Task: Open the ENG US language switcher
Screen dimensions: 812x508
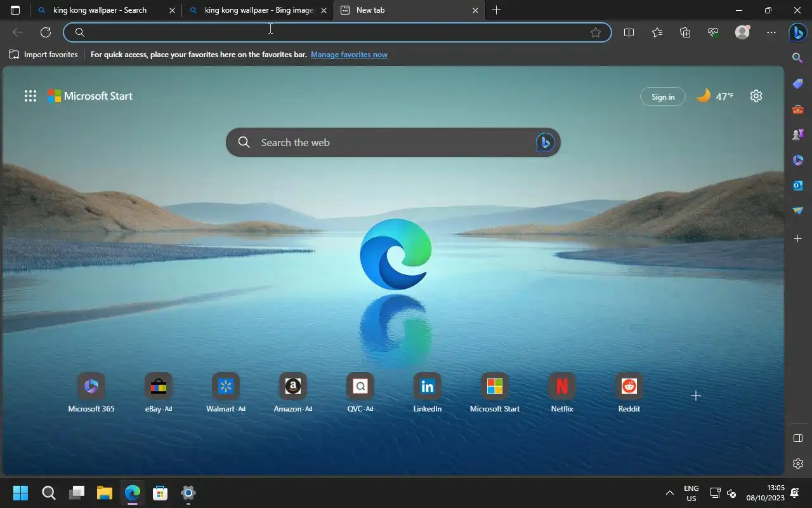Action: (691, 493)
